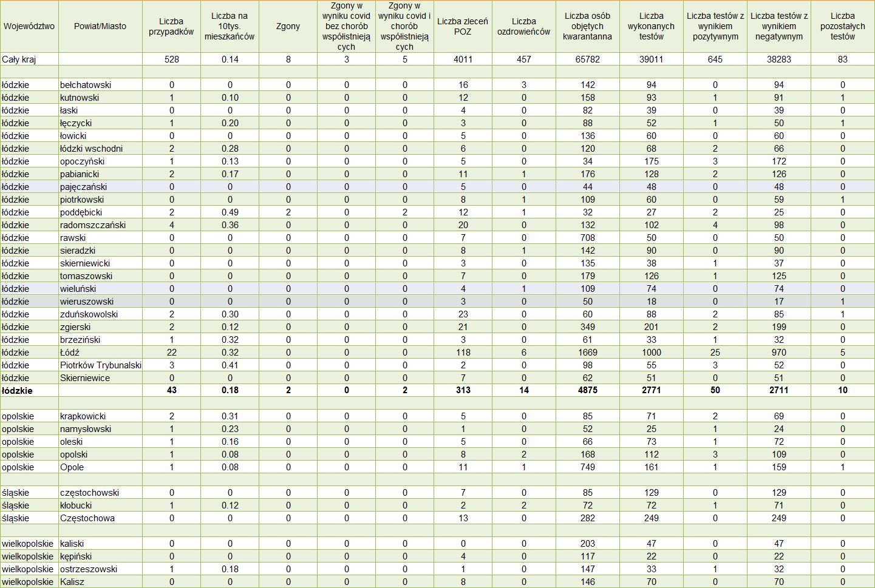Click the 'opolski' county cell
875x588 pixels.
pyautogui.click(x=100, y=455)
